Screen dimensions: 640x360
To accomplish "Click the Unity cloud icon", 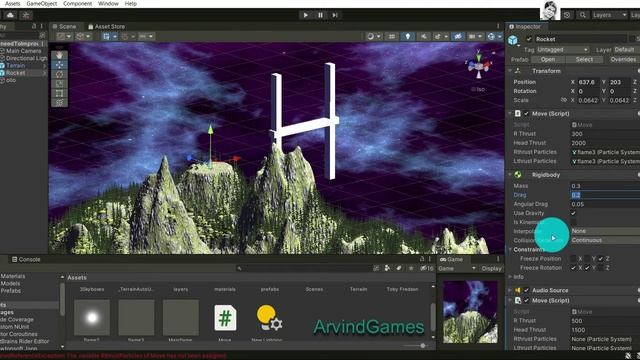I will [x=10, y=15].
